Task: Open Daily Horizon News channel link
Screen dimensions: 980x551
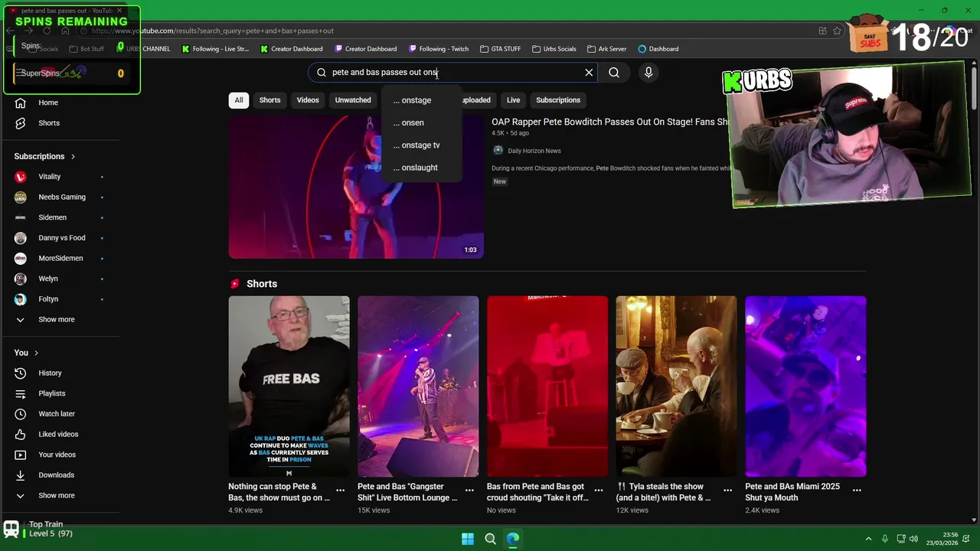Action: point(534,151)
